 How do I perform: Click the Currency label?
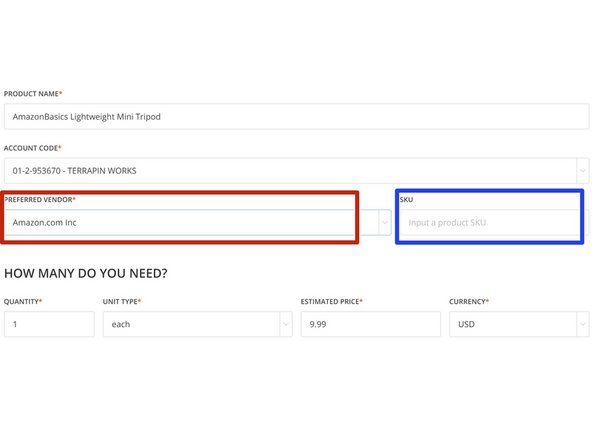point(469,301)
